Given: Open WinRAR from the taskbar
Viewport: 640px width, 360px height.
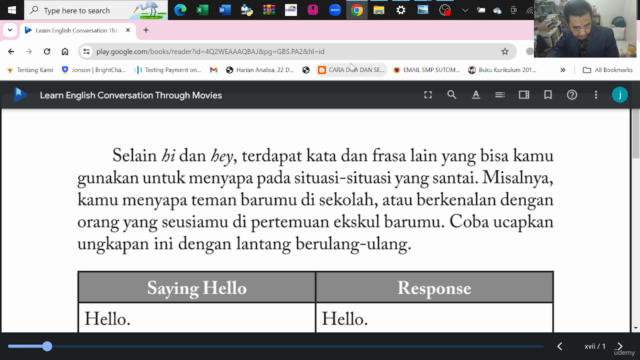Looking at the screenshot, I should point(269,10).
